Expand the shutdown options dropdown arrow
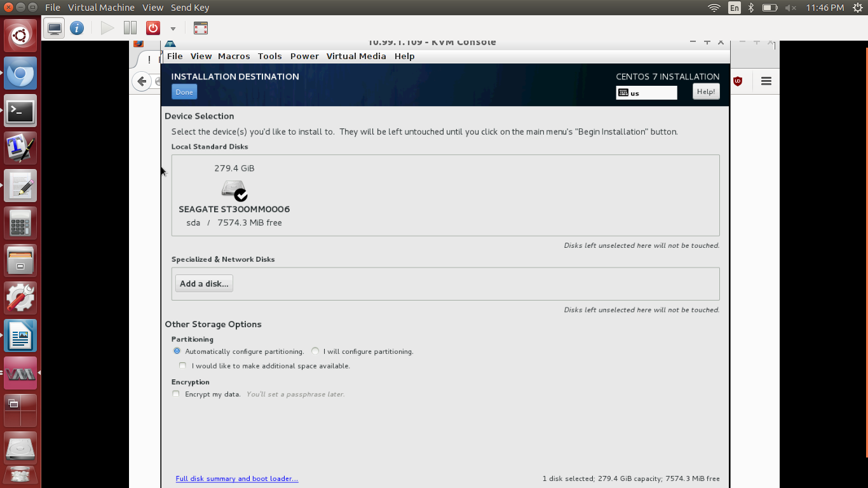 coord(172,29)
